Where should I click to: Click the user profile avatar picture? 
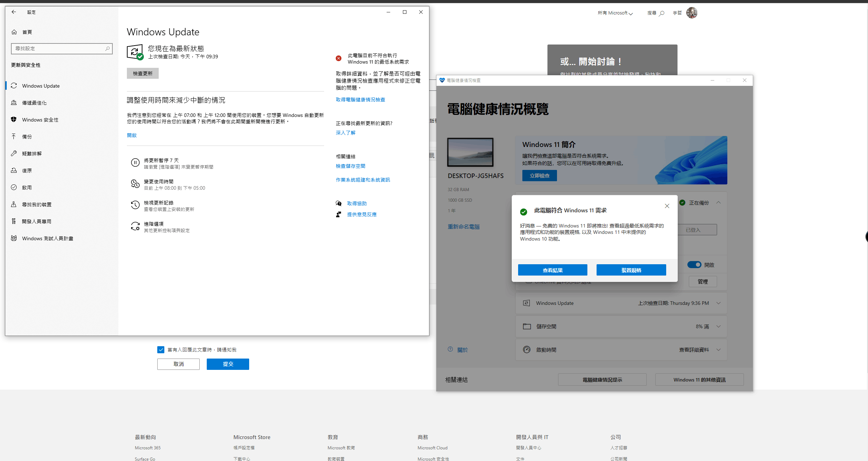click(x=692, y=13)
